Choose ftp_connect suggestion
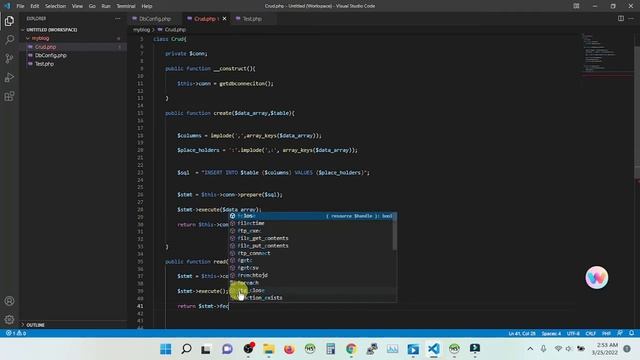Screen dimensions: 640x360 point(312,253)
